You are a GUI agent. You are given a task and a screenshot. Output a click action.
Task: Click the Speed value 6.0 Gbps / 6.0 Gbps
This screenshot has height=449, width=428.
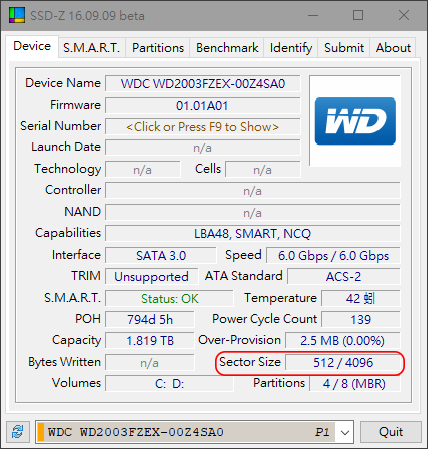click(x=333, y=256)
